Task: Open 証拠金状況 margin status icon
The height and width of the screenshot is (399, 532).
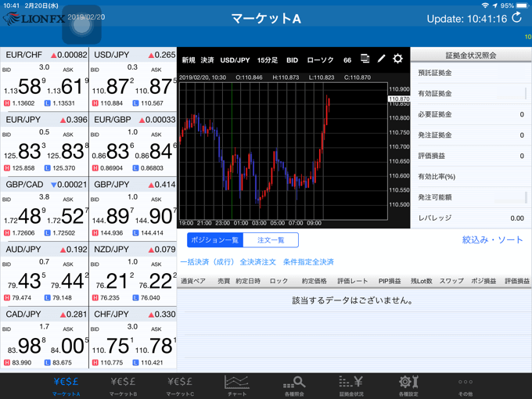Action: (350, 384)
